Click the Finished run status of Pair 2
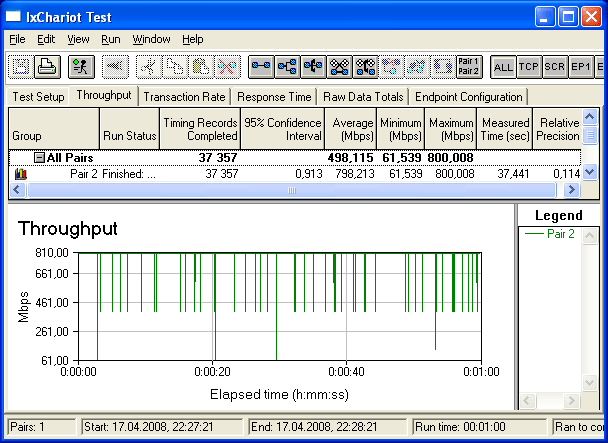This screenshot has height=443, width=608. click(x=129, y=174)
